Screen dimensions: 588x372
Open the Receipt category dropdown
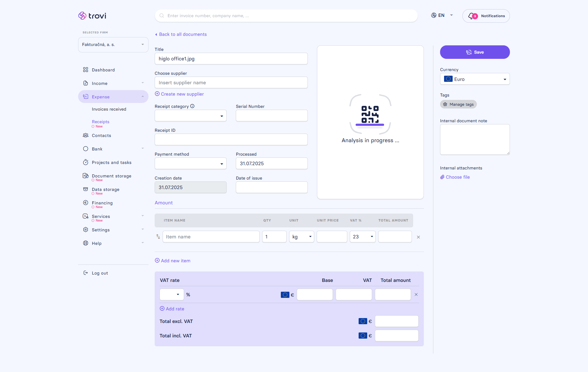(190, 116)
